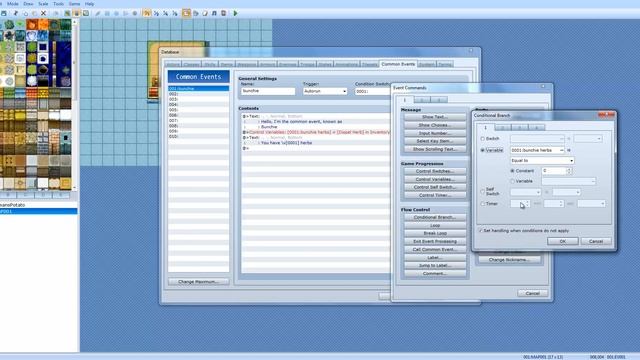Open the Database toolbar icon

tap(187, 13)
